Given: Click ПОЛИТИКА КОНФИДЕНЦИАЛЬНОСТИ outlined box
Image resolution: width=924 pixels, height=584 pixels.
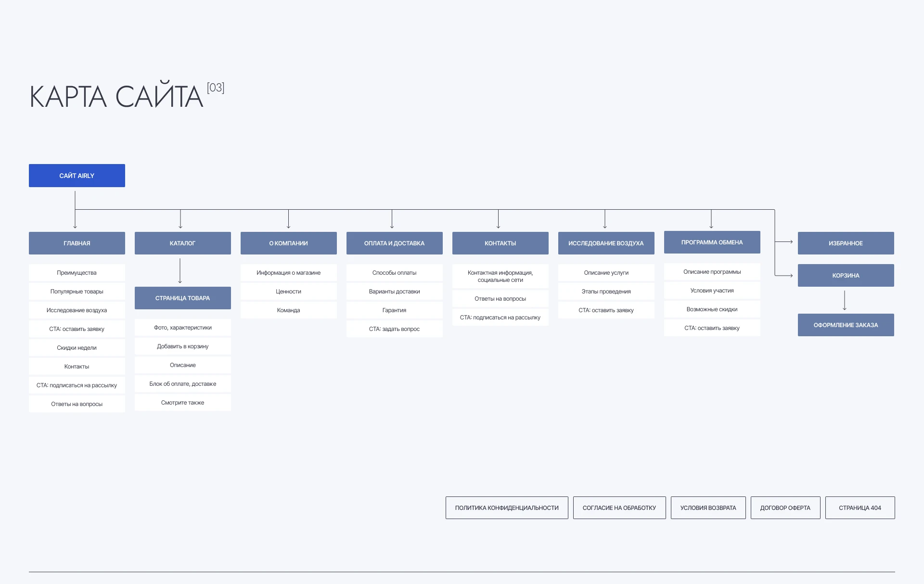Looking at the screenshot, I should (x=507, y=508).
